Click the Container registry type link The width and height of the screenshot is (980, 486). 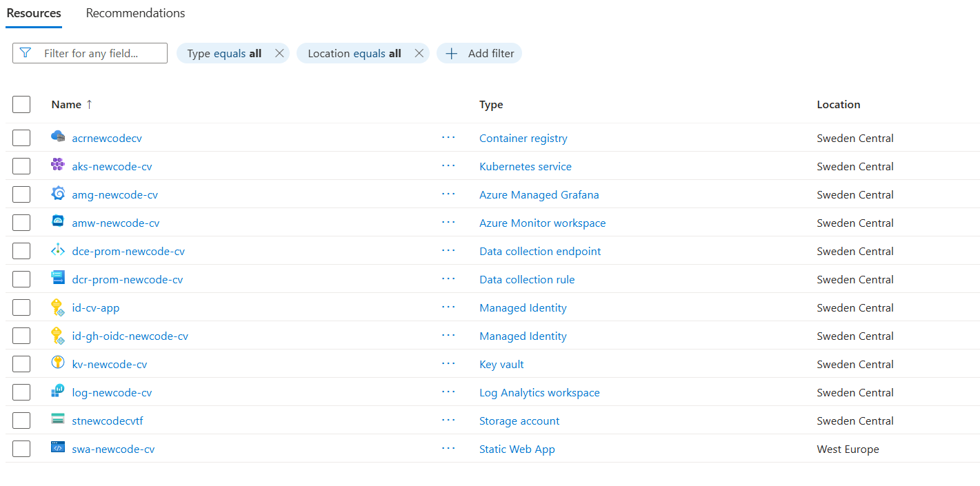(523, 138)
